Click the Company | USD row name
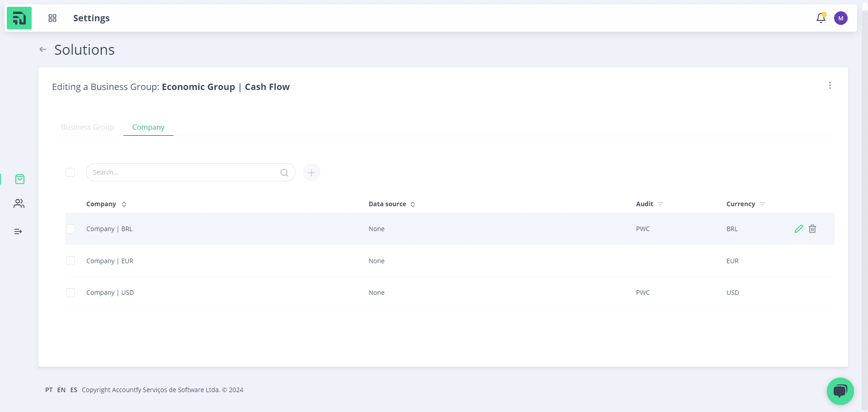This screenshot has height=412, width=868. [x=110, y=293]
